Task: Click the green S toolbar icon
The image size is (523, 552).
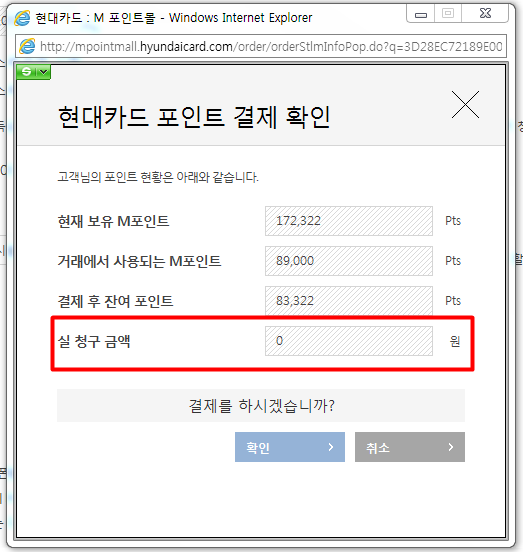Action: 26,72
